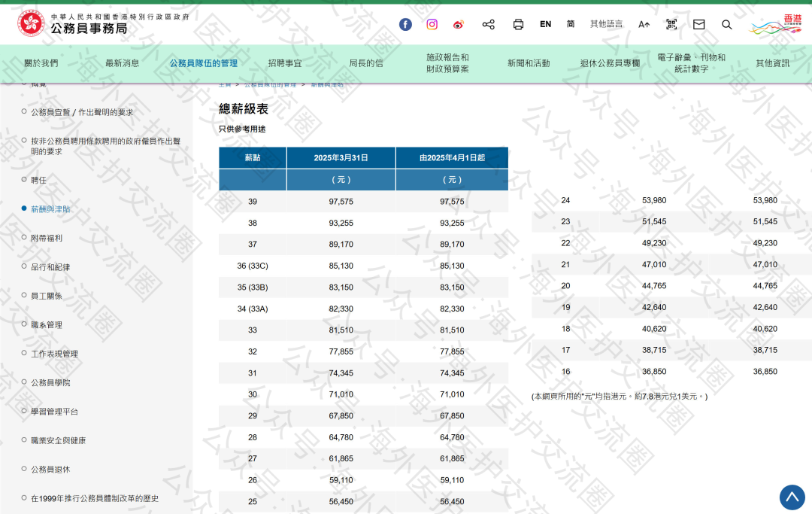Click the 由2025年4月1日起 column header

pos(452,157)
